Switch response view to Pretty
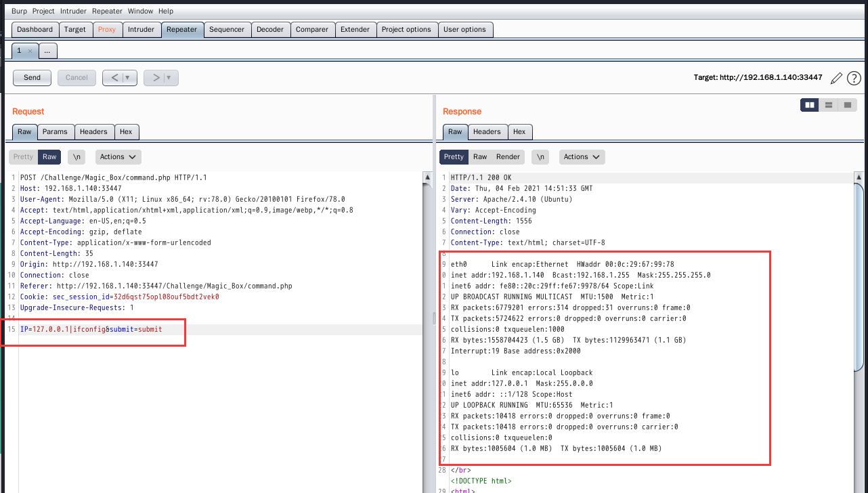This screenshot has width=868, height=493. (454, 157)
